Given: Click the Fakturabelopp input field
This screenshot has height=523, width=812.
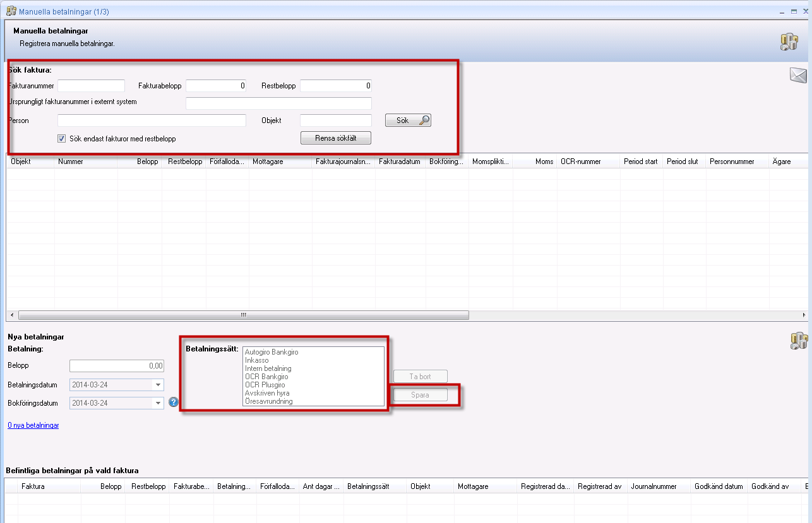Looking at the screenshot, I should point(216,86).
